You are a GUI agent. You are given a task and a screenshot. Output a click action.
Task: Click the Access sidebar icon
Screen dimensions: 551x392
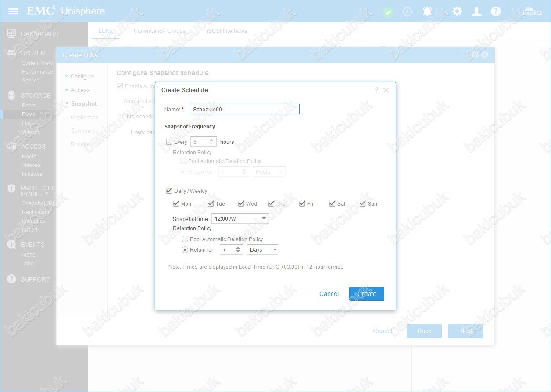pos(12,146)
